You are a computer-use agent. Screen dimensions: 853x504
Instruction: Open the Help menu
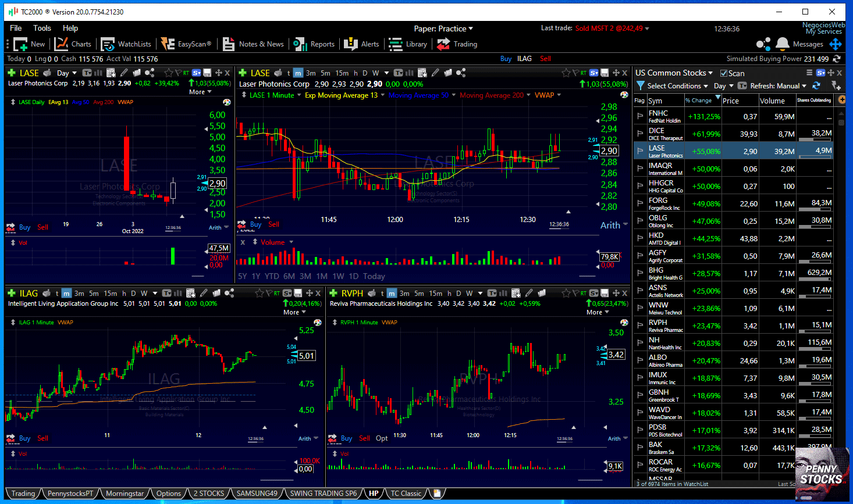click(70, 28)
